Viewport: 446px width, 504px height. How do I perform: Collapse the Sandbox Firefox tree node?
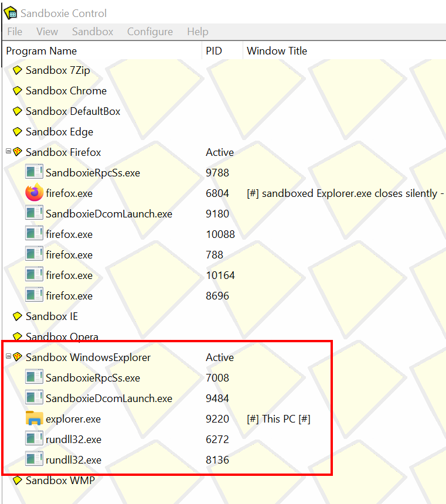[x=9, y=151]
